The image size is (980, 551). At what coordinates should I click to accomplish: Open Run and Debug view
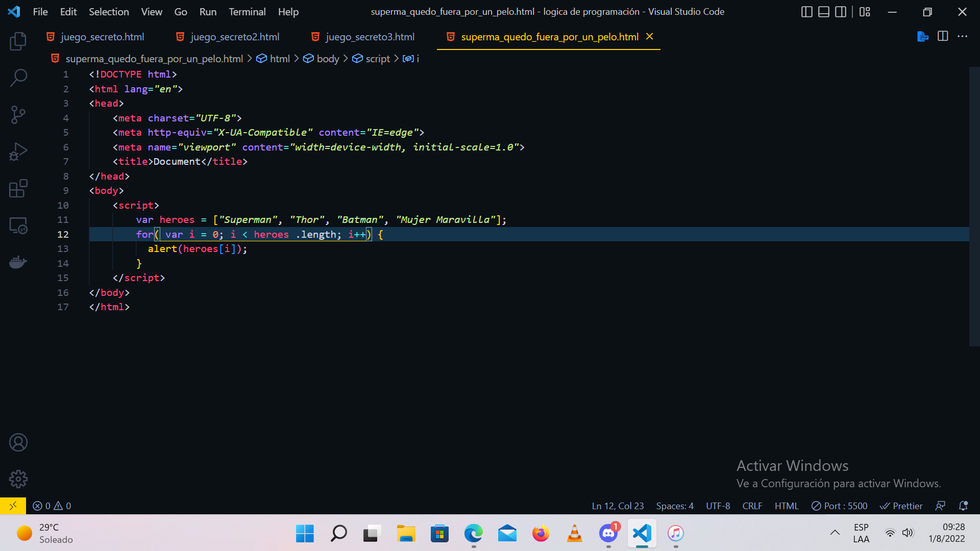click(x=18, y=152)
